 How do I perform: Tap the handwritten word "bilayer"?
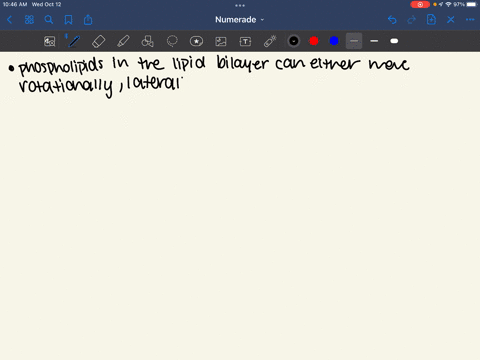click(242, 64)
